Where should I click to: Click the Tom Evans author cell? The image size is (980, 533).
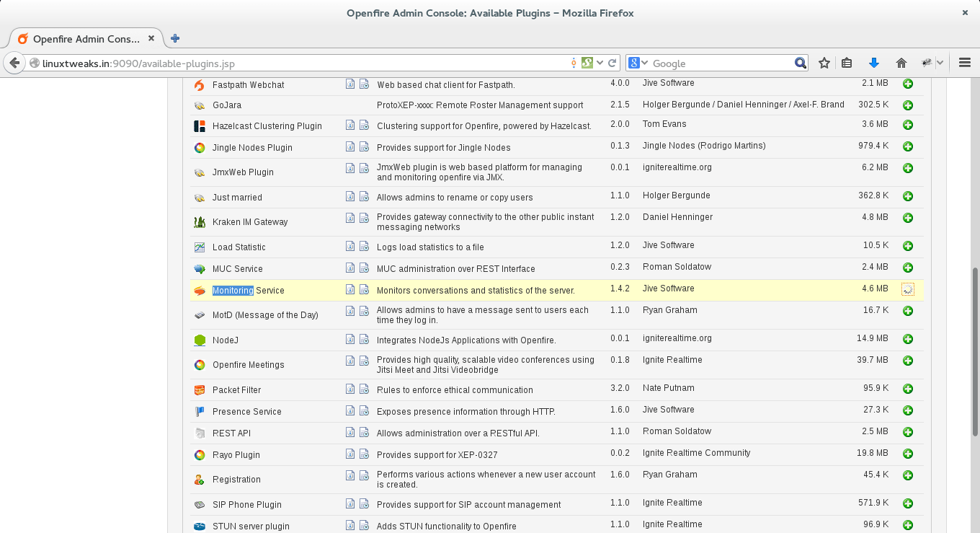click(x=664, y=124)
